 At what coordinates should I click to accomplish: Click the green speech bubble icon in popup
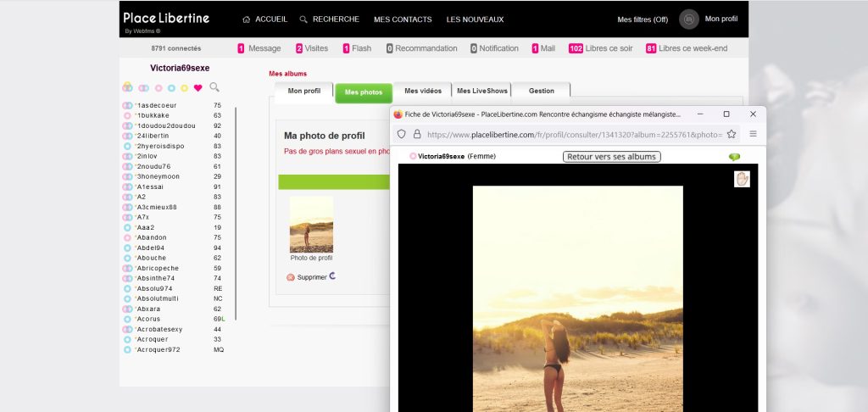(x=734, y=157)
